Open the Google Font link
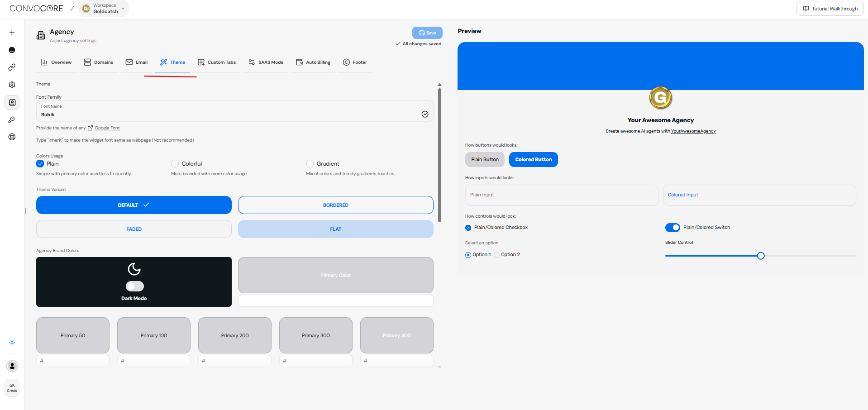868x410 pixels. coord(107,128)
